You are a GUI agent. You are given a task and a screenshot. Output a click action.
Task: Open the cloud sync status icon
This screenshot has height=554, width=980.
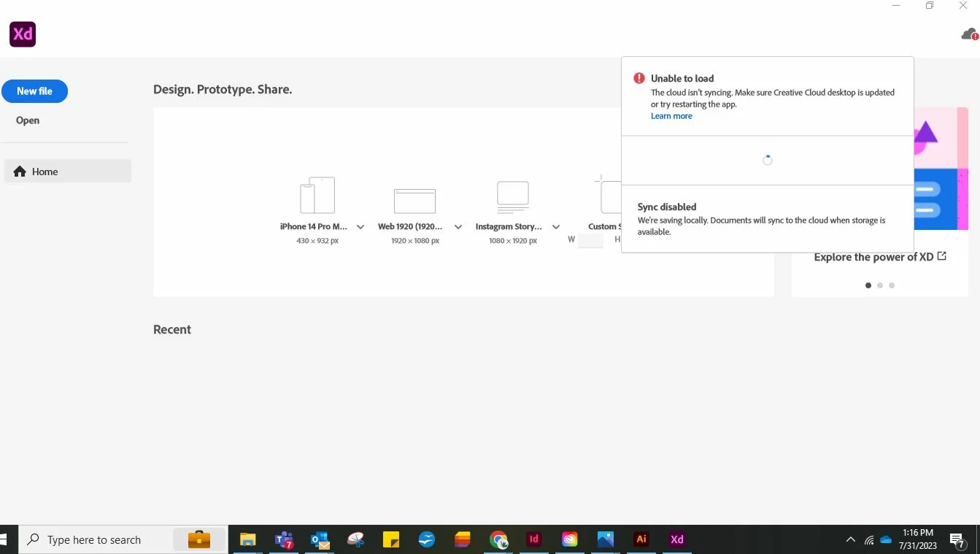pyautogui.click(x=969, y=34)
